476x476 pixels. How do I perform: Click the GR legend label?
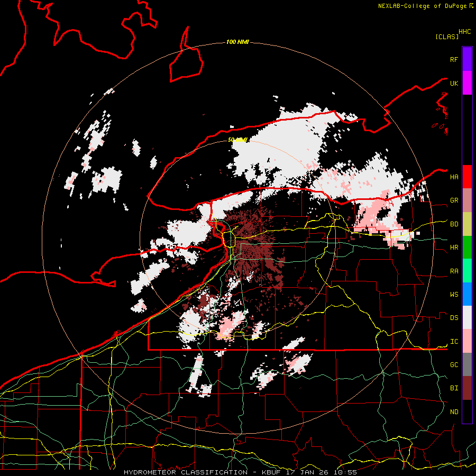(454, 200)
